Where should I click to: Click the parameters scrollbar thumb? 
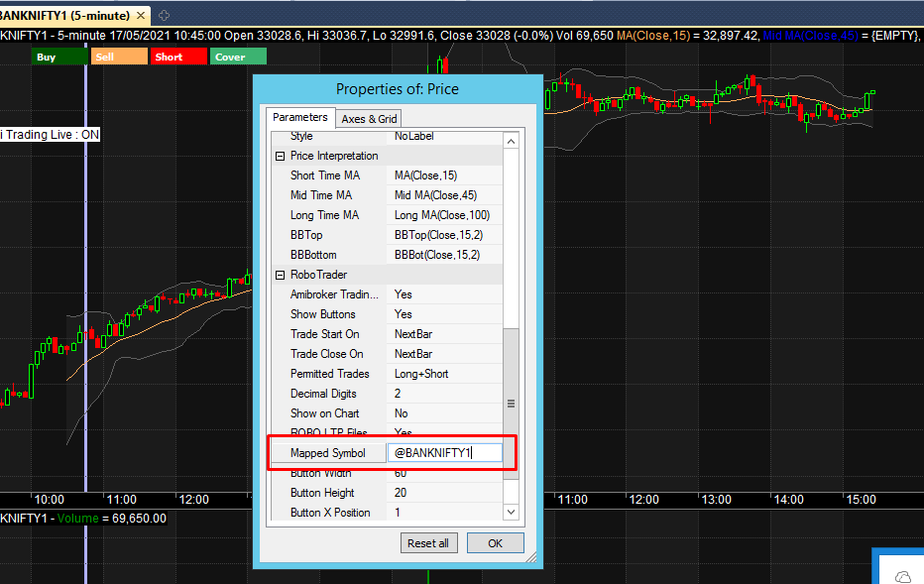[x=511, y=404]
